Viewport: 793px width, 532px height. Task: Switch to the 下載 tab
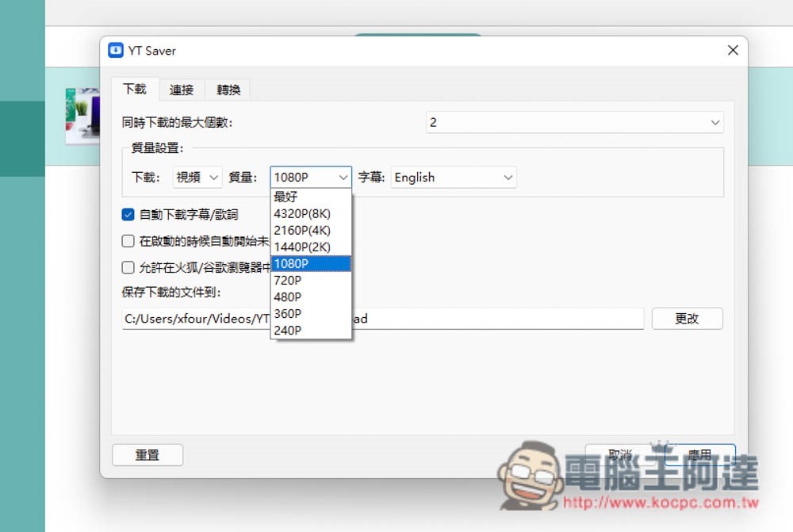click(135, 90)
